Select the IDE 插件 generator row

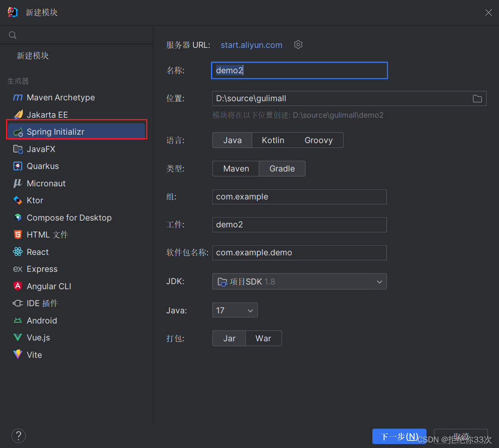(76, 303)
